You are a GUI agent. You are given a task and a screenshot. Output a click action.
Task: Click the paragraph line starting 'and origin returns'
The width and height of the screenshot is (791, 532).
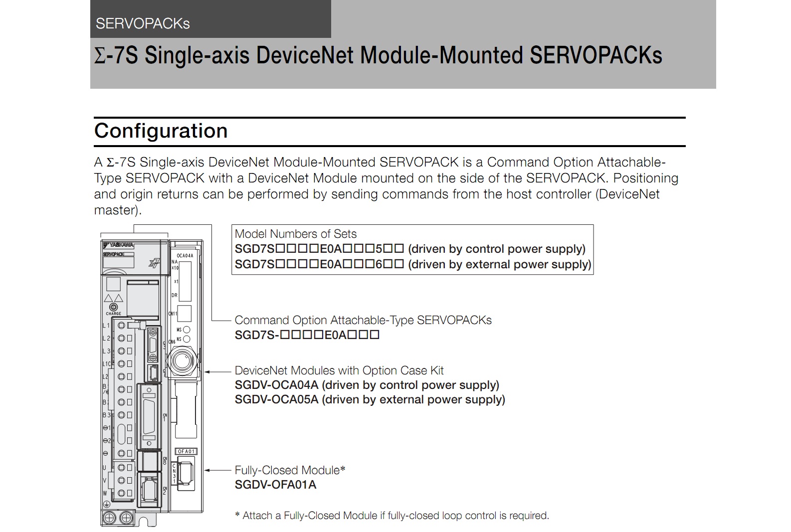[377, 194]
